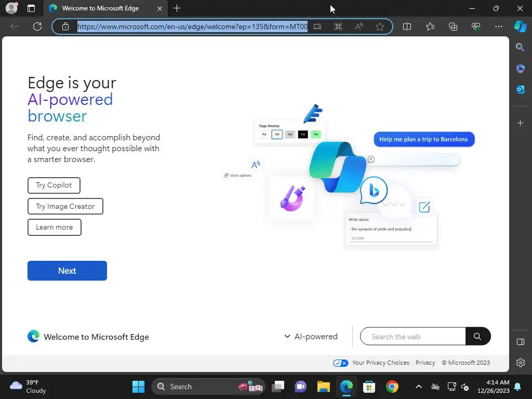The height and width of the screenshot is (399, 532).
Task: Select the black page theme swatch
Action: point(303,135)
